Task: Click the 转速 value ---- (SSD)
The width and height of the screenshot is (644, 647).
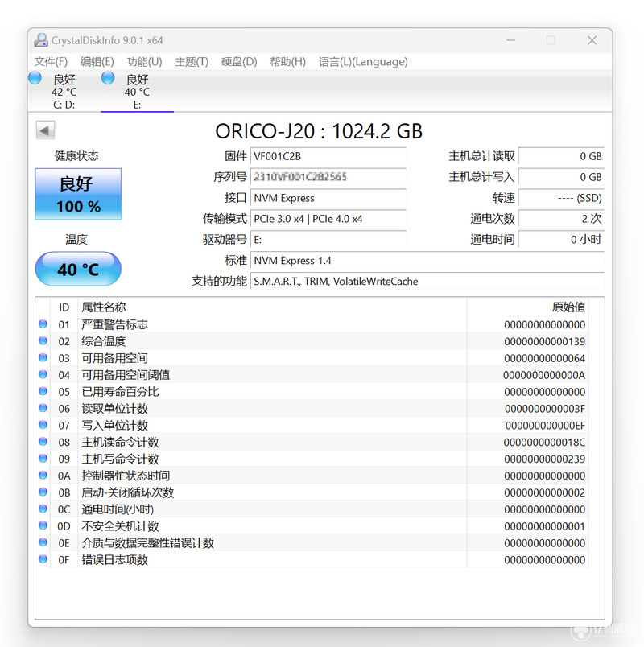Action: tap(561, 198)
